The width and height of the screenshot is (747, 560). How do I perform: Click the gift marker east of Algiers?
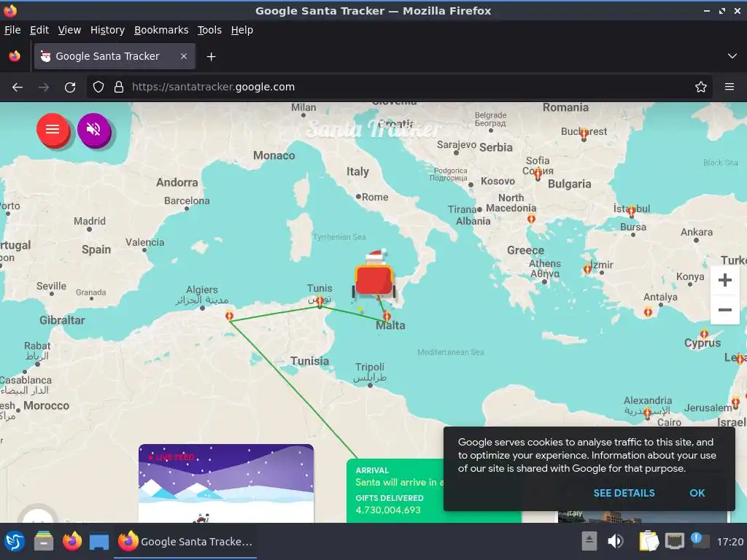(x=229, y=315)
